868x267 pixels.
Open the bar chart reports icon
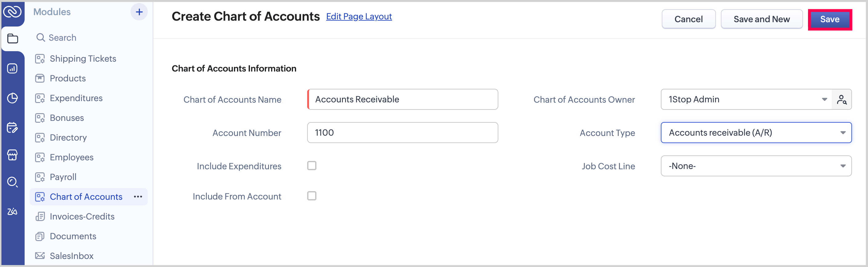pos(13,68)
